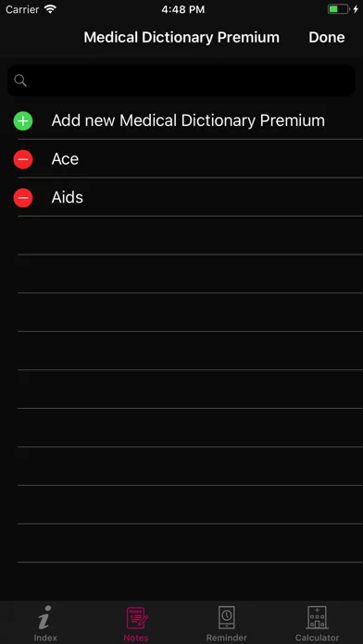Select the Ace note entry
Image resolution: width=363 pixels, height=644 pixels.
pos(181,159)
